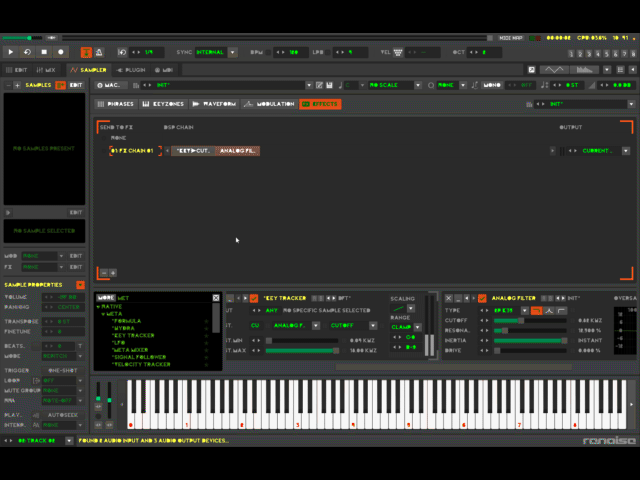This screenshot has width=640, height=480.
Task: Collapse the Meta tree node
Action: [x=104, y=314]
